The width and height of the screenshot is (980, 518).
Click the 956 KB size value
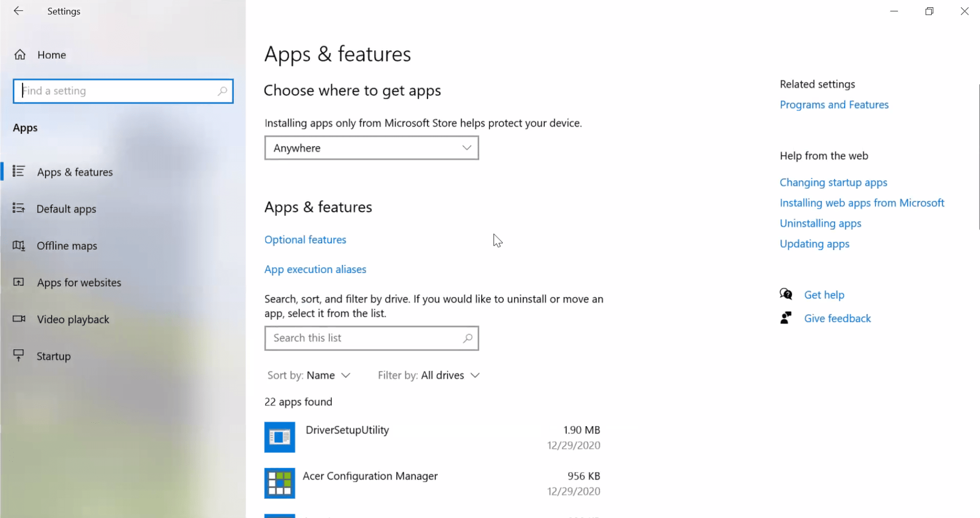pyautogui.click(x=584, y=476)
